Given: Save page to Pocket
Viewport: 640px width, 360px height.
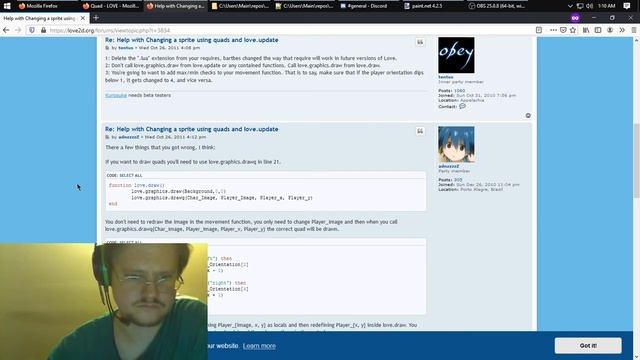Looking at the screenshot, I should pyautogui.click(x=563, y=30).
